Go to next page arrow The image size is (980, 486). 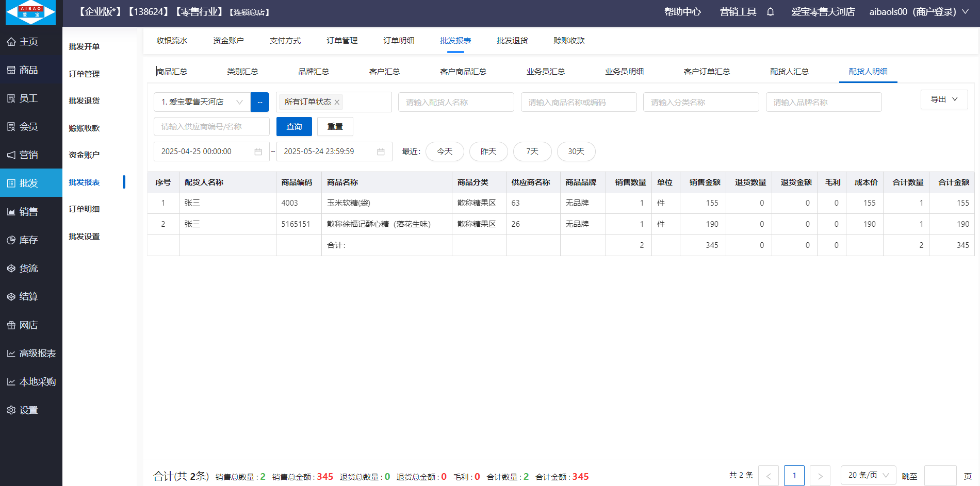point(820,476)
